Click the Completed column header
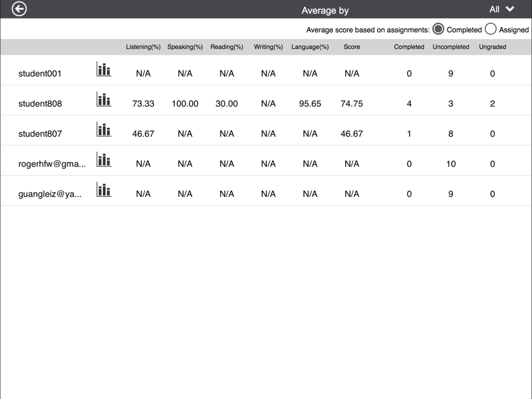Image resolution: width=532 pixels, height=399 pixels. click(409, 47)
